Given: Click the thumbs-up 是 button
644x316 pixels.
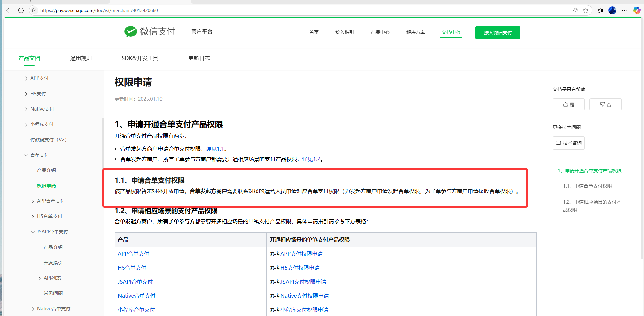Looking at the screenshot, I should pos(568,104).
